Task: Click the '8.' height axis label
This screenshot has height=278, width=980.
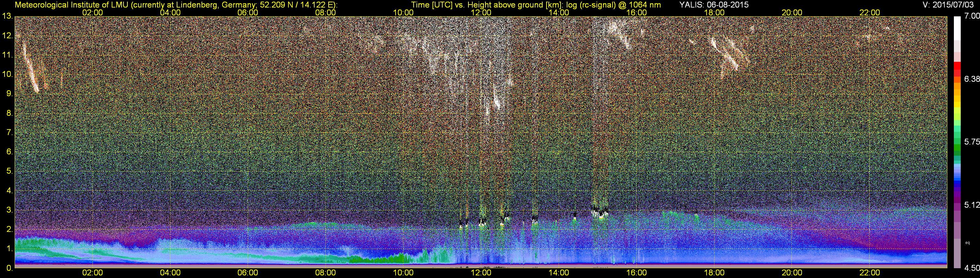Action: (x=9, y=113)
